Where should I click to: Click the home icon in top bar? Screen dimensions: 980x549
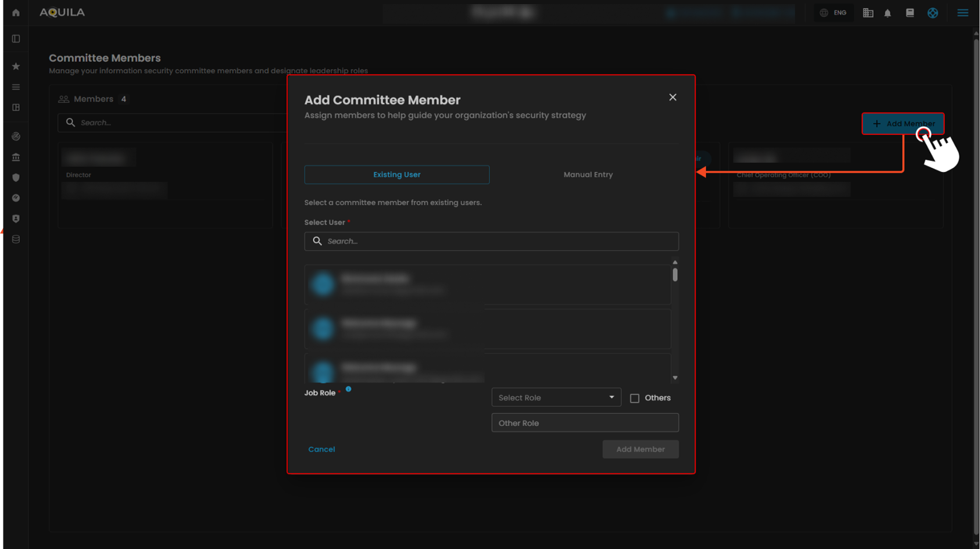[16, 13]
